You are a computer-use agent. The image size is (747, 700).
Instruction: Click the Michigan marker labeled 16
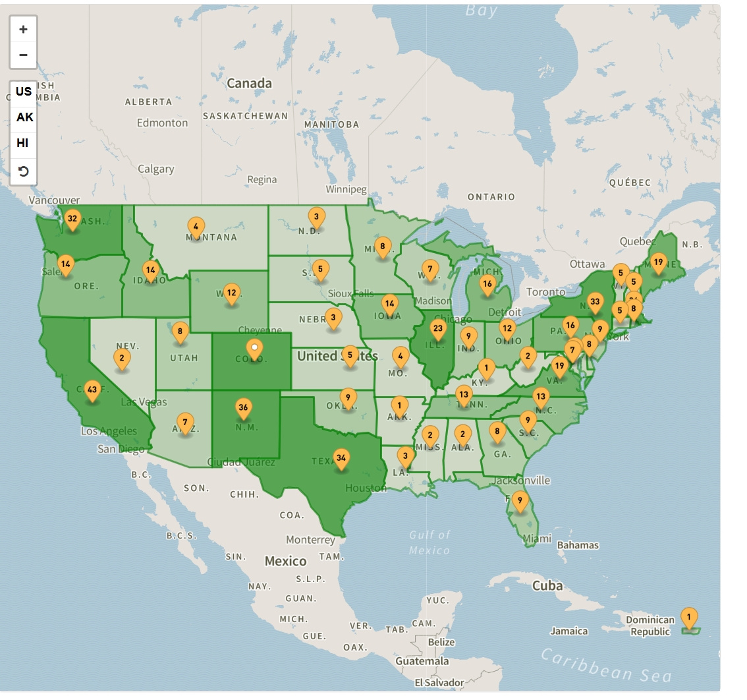click(x=487, y=285)
